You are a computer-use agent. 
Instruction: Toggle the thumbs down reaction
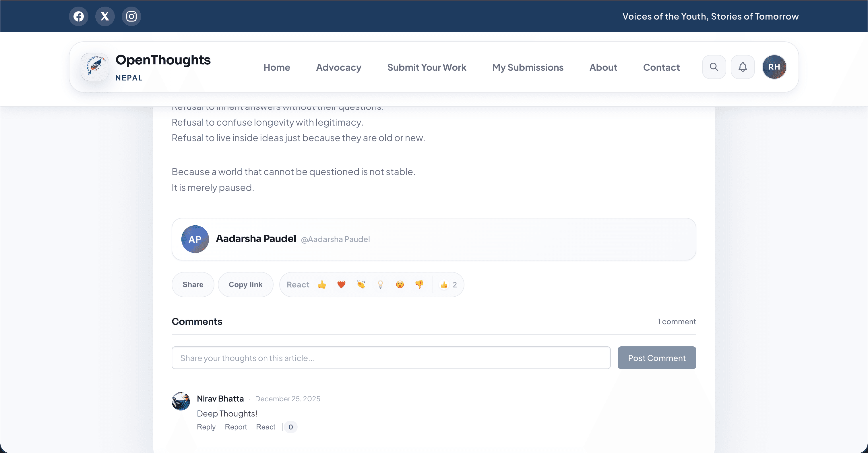coord(420,284)
